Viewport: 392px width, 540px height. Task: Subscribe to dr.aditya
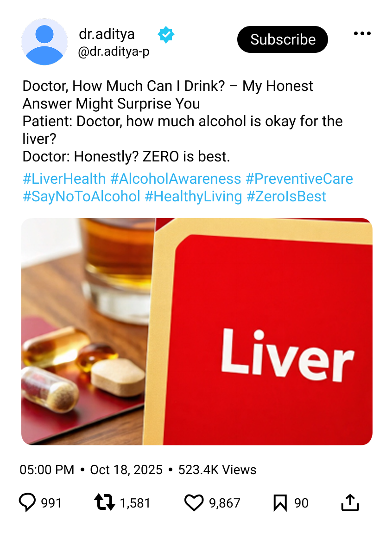click(x=283, y=39)
